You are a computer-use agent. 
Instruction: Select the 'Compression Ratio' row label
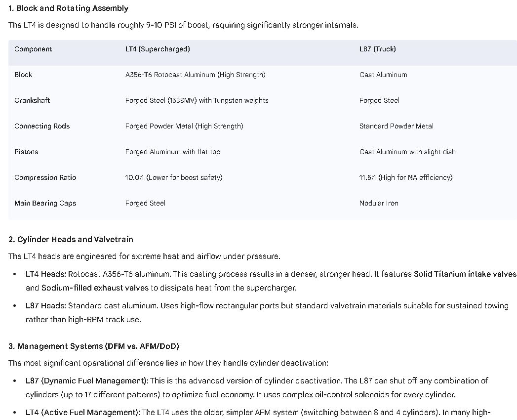pyautogui.click(x=45, y=178)
